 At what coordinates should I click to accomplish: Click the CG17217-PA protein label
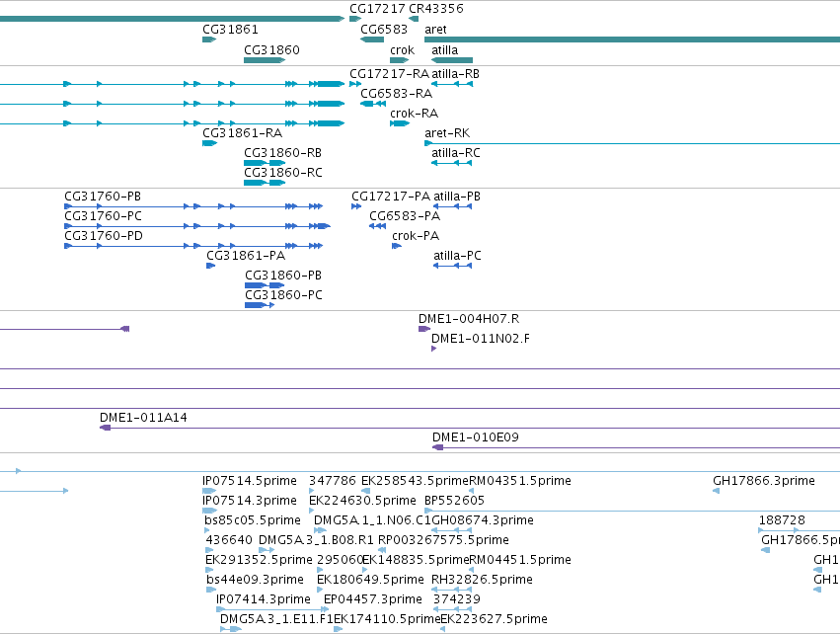391,197
